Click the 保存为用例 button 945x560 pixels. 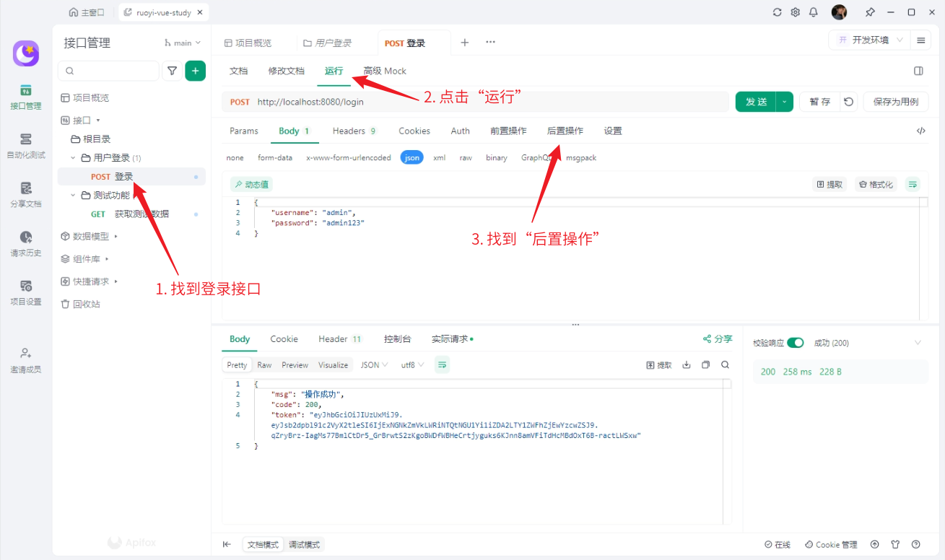pyautogui.click(x=895, y=102)
